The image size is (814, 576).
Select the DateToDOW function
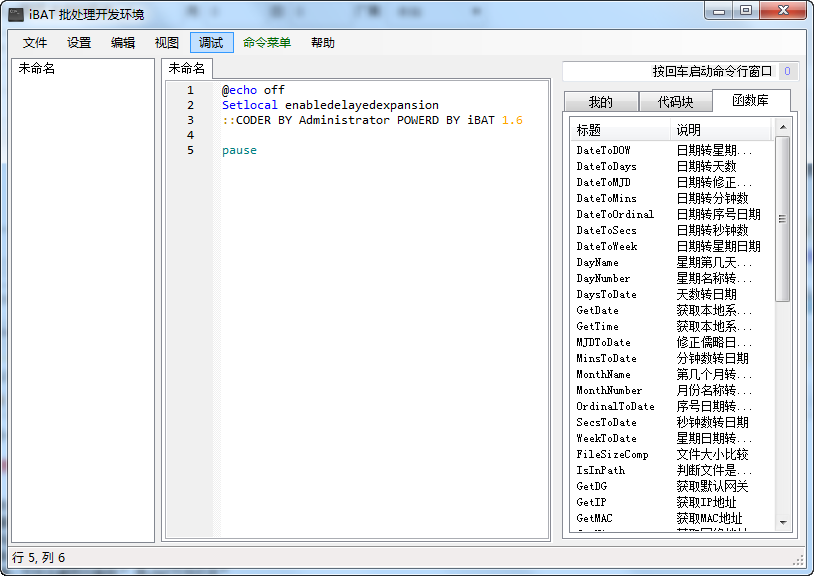pyautogui.click(x=603, y=150)
